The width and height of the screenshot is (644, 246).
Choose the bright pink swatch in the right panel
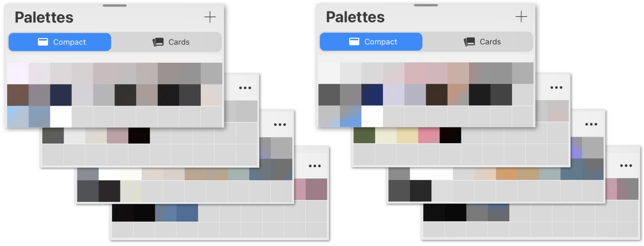pos(429,135)
